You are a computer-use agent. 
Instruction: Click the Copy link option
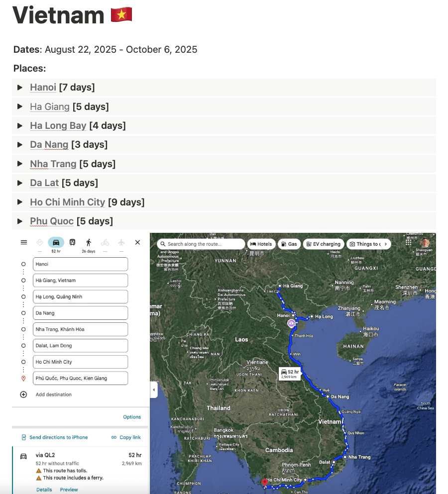pos(126,437)
